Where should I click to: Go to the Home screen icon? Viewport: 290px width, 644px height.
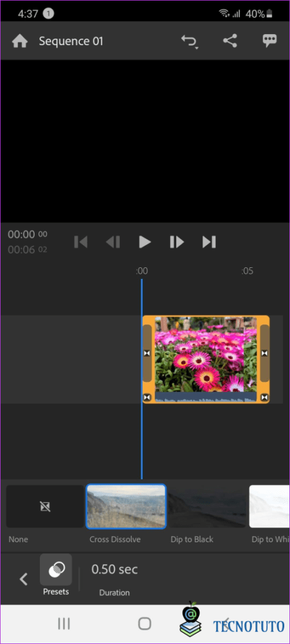(20, 41)
